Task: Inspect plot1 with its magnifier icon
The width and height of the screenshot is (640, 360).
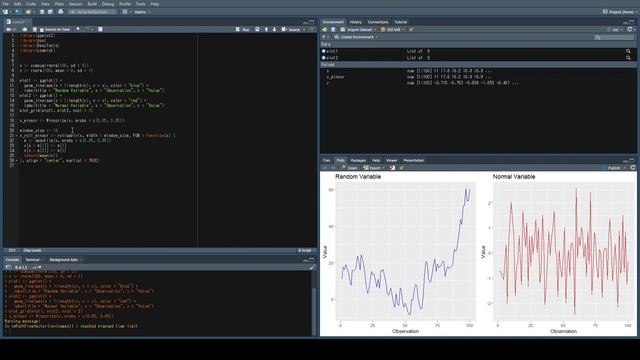Action: pos(628,51)
